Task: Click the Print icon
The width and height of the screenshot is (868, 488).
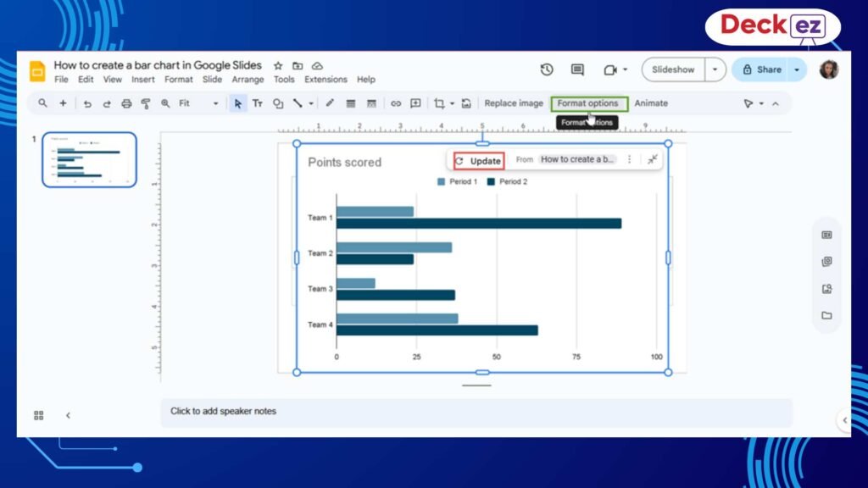Action: [126, 103]
